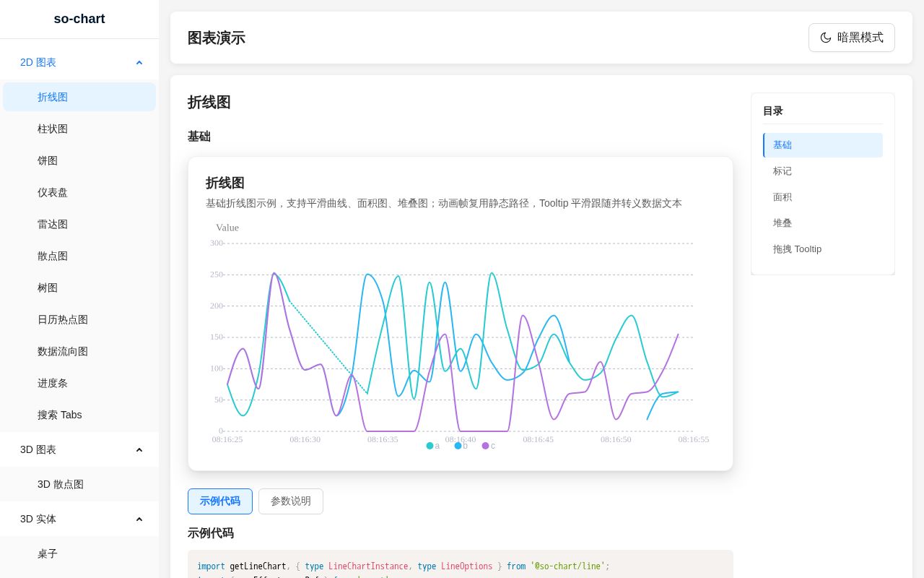Screen dimensions: 924x578
Task: Collapse the 2D 图表 menu group
Action: point(79,62)
